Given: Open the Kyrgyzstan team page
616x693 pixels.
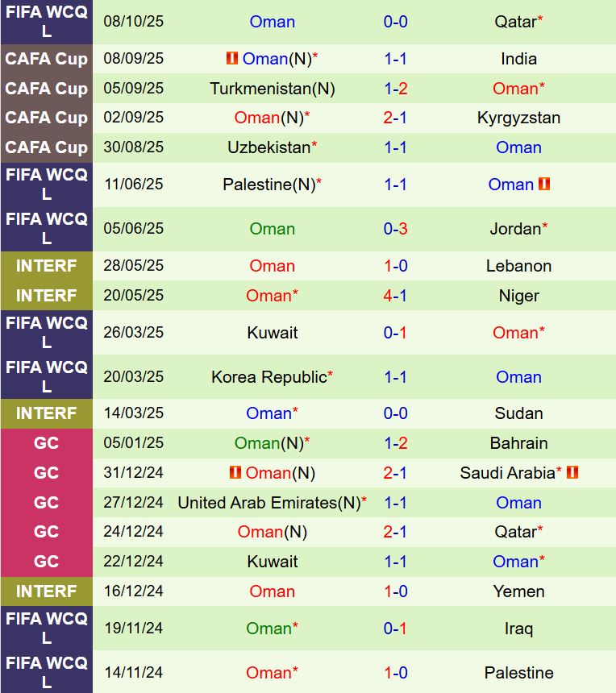Looking at the screenshot, I should coord(518,118).
